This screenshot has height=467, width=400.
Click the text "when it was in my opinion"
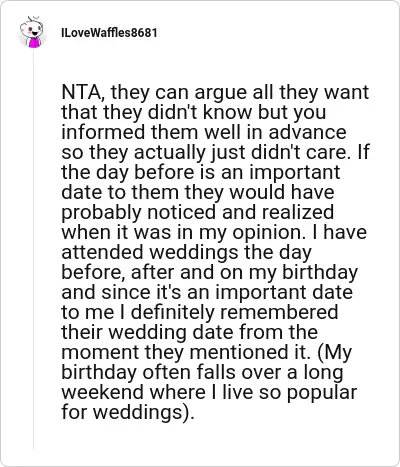point(183,232)
